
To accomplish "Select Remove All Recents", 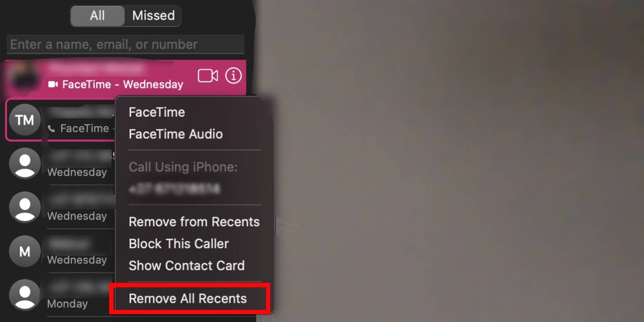I will click(x=188, y=299).
